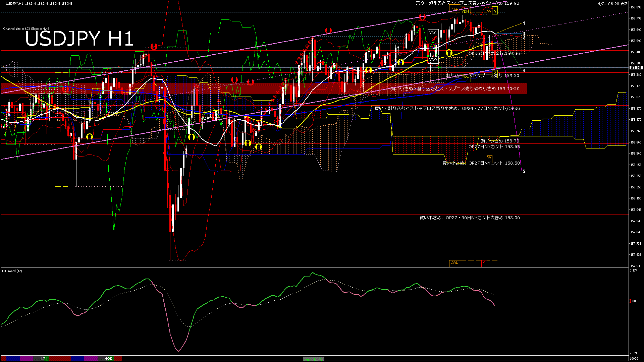Click the USDJPY,H1 chart title text
Viewport: 644px width, 362px height.
click(x=14, y=3)
